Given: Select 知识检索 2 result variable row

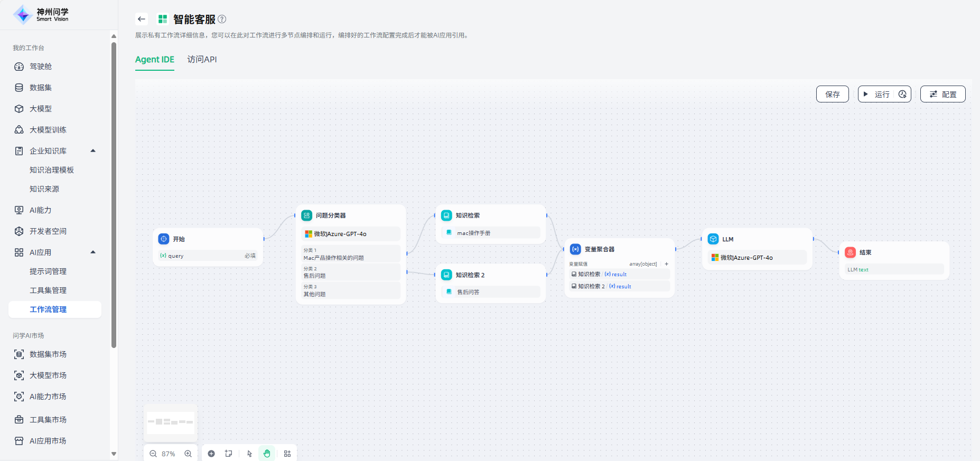Looking at the screenshot, I should coord(620,286).
